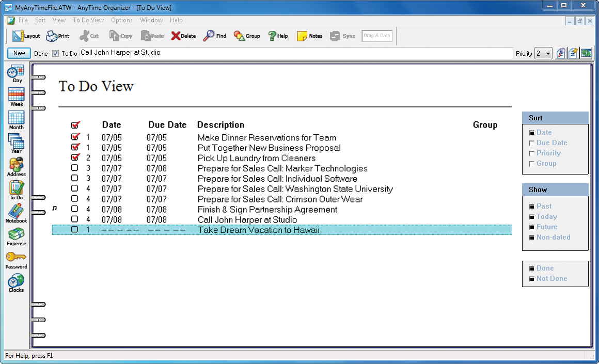Toggle the To Do checkbox near the Done label
The width and height of the screenshot is (599, 364).
55,53
